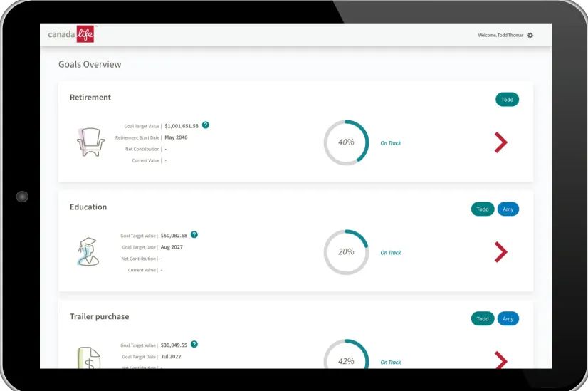The width and height of the screenshot is (588, 391).
Task: Click Net Contribution label in Education card
Action: [x=138, y=259]
